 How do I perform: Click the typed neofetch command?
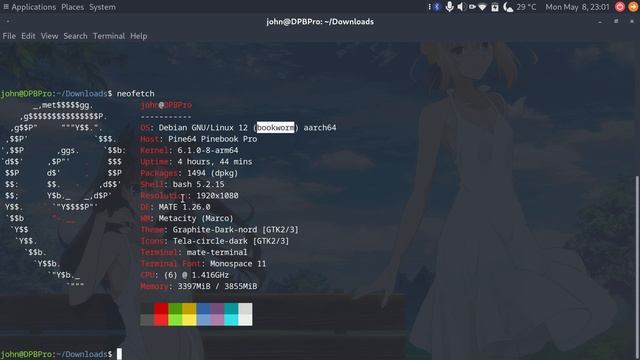(136, 93)
